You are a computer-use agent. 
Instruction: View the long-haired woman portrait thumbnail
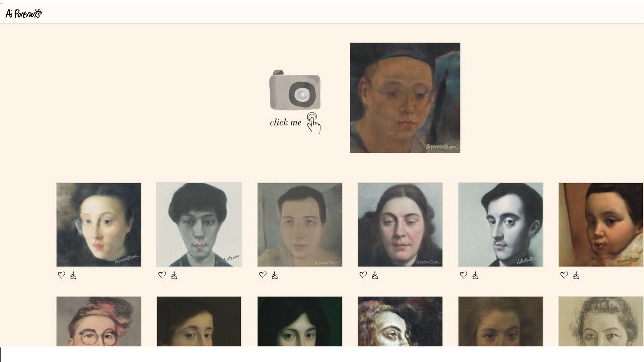point(400,225)
